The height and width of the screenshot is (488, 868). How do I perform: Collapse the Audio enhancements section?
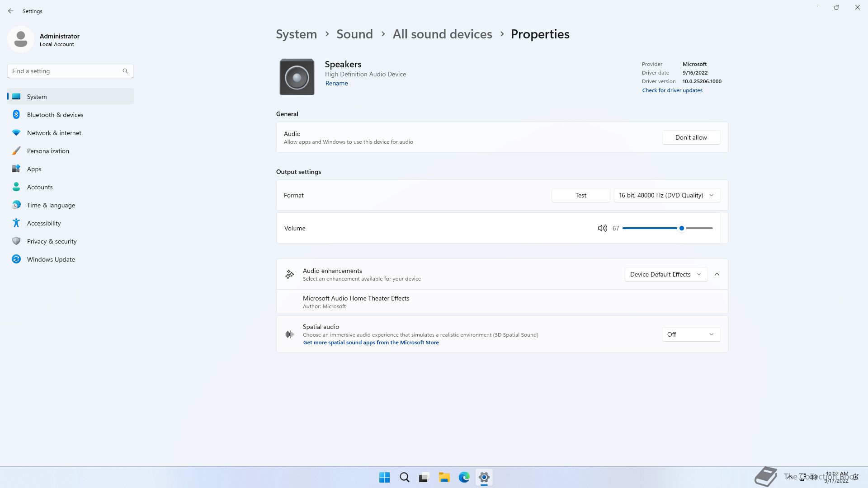coord(717,275)
